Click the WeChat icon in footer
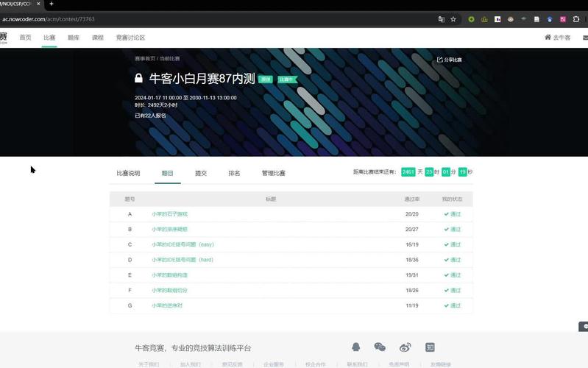 click(380, 347)
